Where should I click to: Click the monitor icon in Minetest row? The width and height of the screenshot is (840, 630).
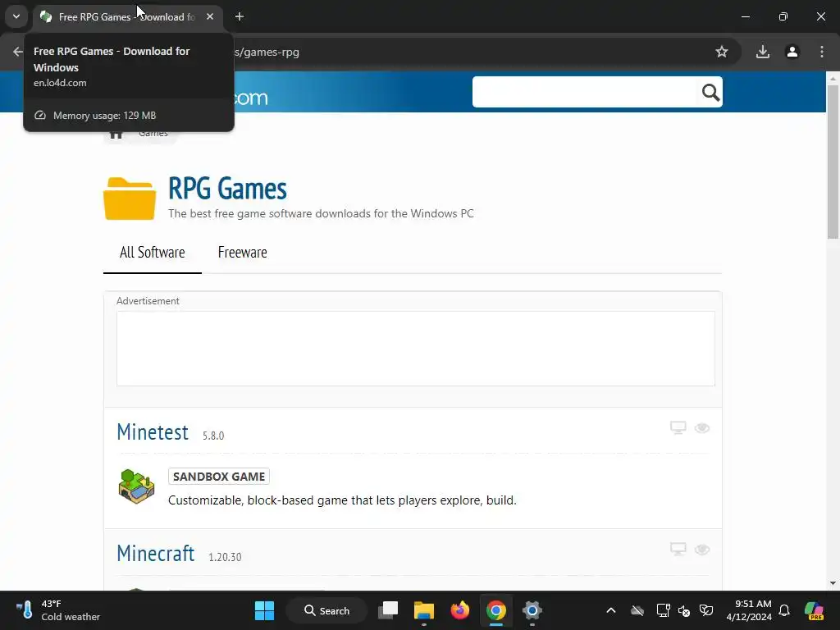[x=678, y=427]
